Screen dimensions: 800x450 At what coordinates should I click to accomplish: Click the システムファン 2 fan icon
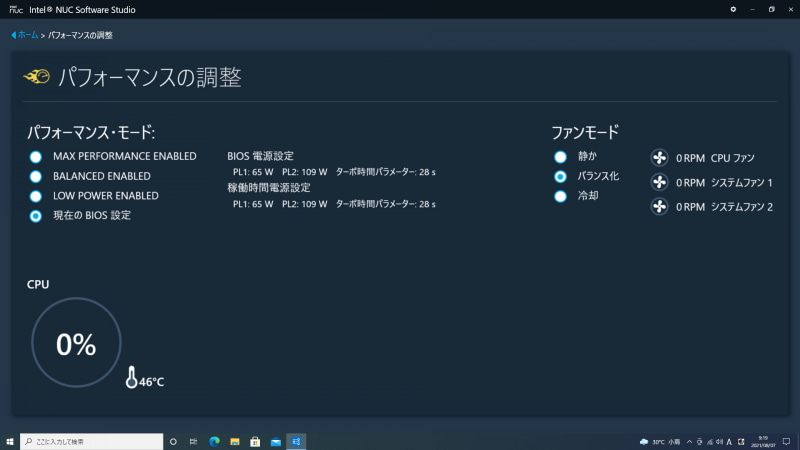(x=659, y=207)
